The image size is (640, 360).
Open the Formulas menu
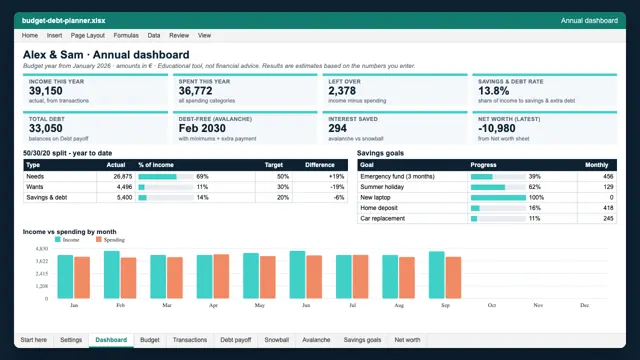(126, 36)
